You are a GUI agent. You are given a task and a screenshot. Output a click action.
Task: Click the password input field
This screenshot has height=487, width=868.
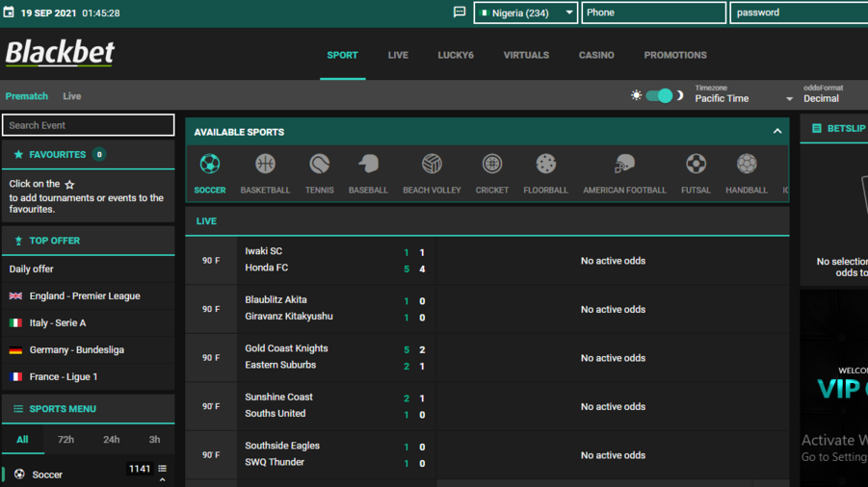[x=799, y=13]
